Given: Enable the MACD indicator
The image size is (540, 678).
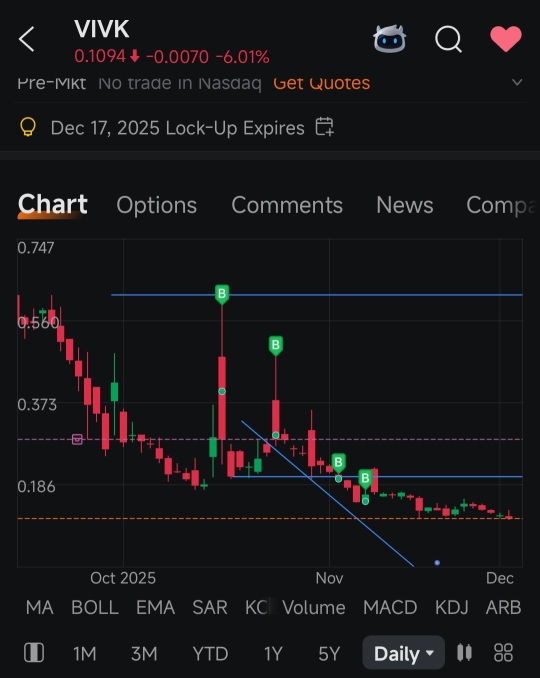Looking at the screenshot, I should click(390, 608).
